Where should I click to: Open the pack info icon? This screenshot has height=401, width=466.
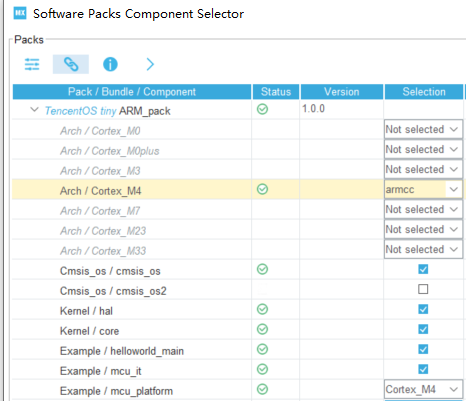[x=110, y=64]
